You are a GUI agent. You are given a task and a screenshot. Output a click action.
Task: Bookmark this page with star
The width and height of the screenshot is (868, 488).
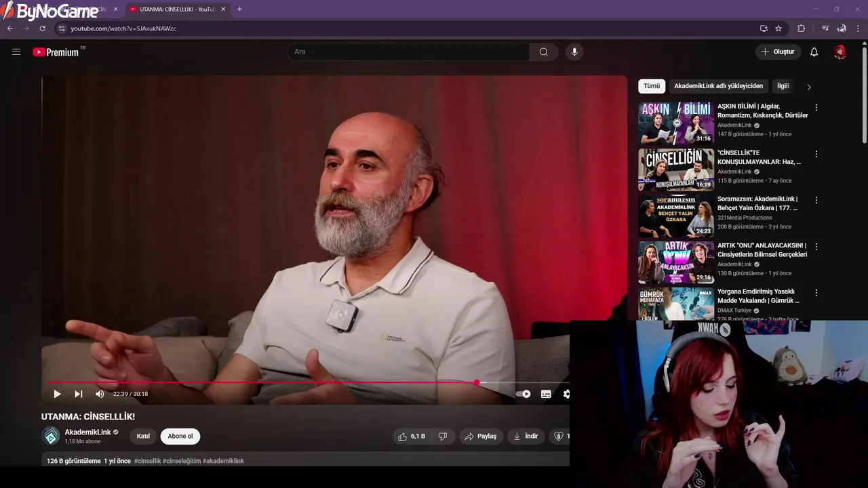point(778,28)
